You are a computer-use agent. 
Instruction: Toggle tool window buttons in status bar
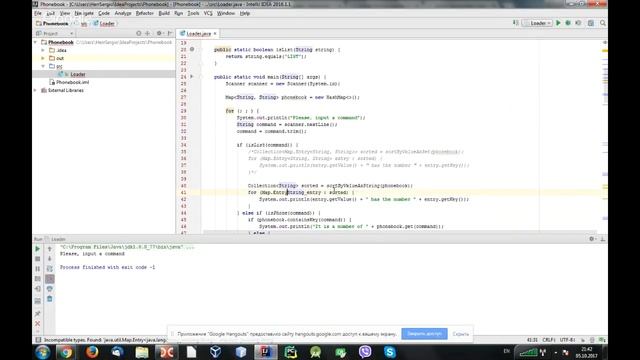pyautogui.click(x=38, y=340)
